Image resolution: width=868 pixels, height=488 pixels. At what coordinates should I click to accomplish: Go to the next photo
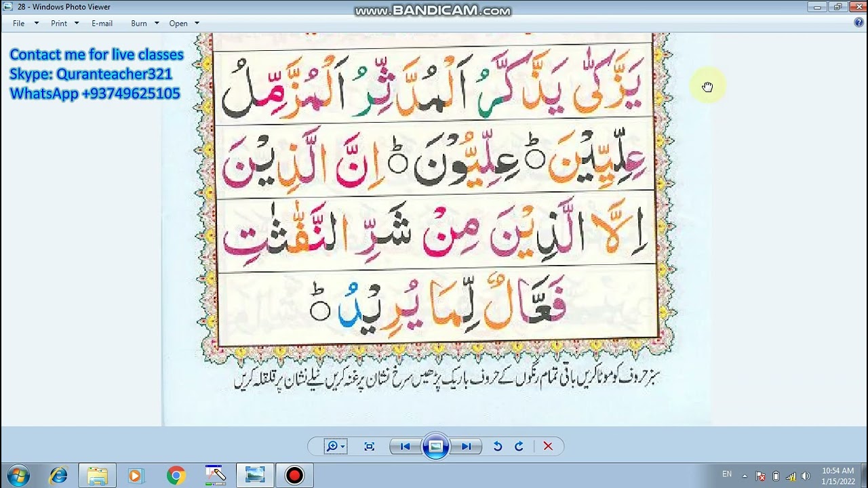tap(466, 446)
